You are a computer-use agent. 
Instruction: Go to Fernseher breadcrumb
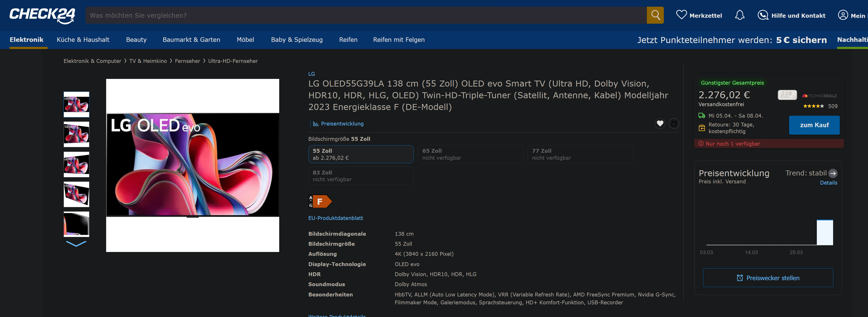[x=187, y=61]
